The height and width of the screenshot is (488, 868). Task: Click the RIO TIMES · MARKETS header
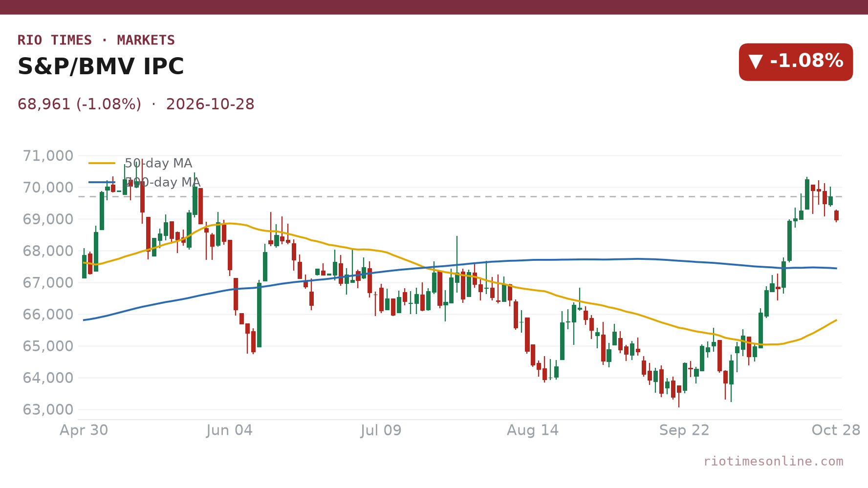(96, 40)
